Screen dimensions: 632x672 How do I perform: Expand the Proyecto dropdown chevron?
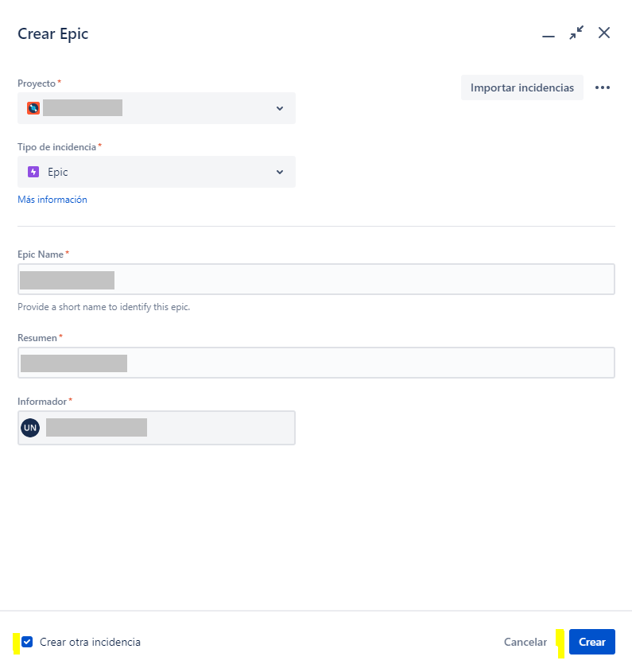click(280, 108)
